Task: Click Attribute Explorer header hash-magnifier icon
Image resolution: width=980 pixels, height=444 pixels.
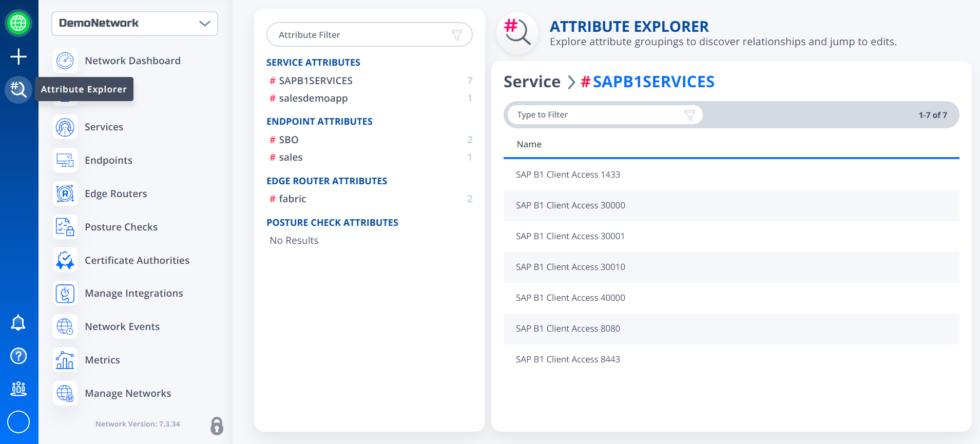Action: coord(517,33)
